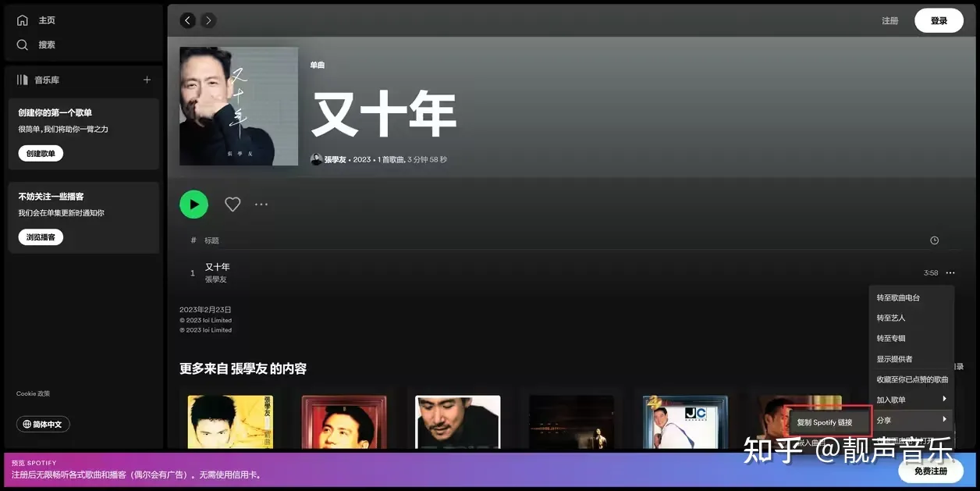The width and height of the screenshot is (980, 491).
Task: Click the three dots on the 又十年 track row
Action: 950,273
